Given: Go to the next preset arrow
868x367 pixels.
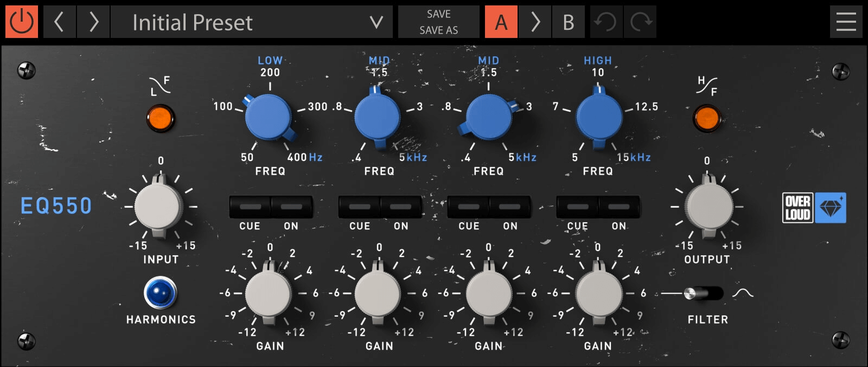Looking at the screenshot, I should (x=93, y=22).
